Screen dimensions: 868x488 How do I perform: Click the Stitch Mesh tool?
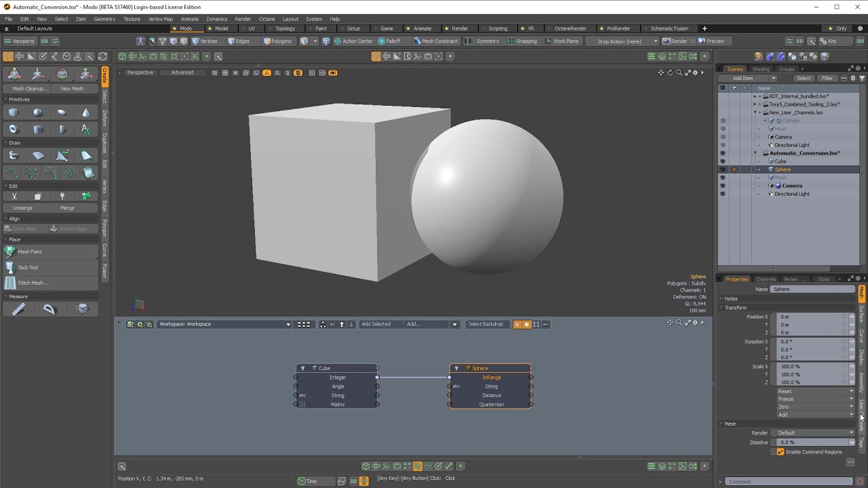51,283
